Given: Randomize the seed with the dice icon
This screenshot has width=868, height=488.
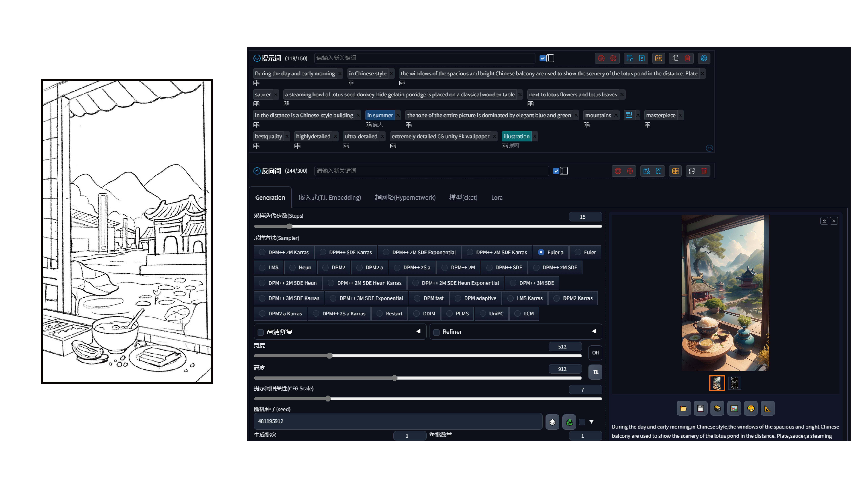Looking at the screenshot, I should 552,422.
